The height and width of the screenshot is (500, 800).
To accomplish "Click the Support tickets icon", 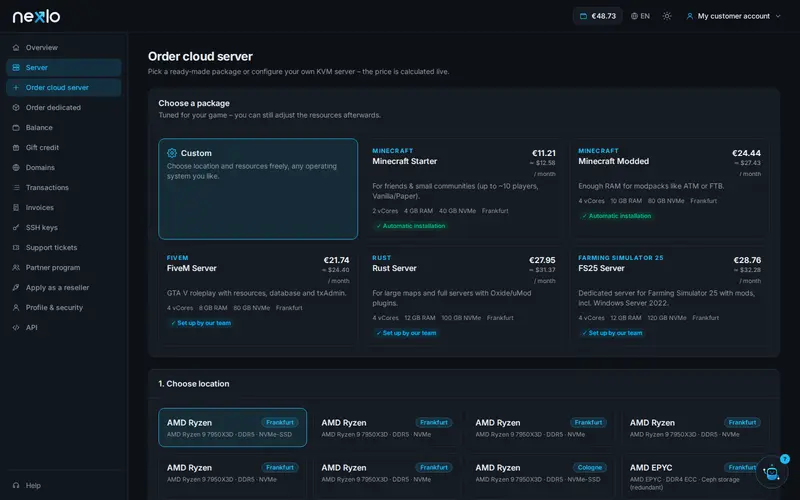I will point(16,247).
